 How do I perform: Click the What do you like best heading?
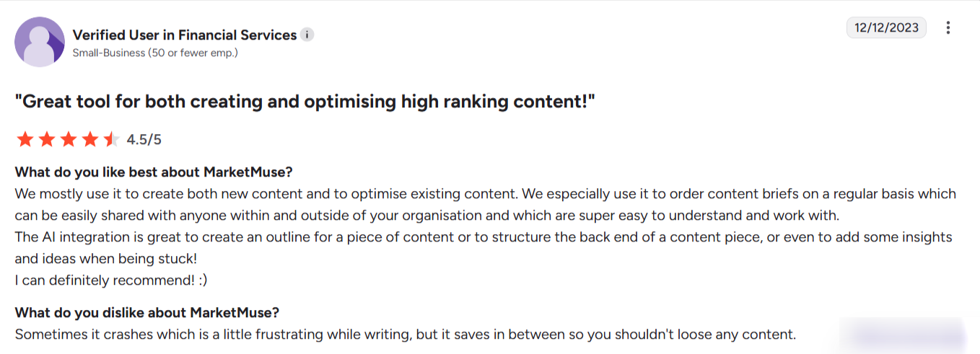pyautogui.click(x=154, y=172)
